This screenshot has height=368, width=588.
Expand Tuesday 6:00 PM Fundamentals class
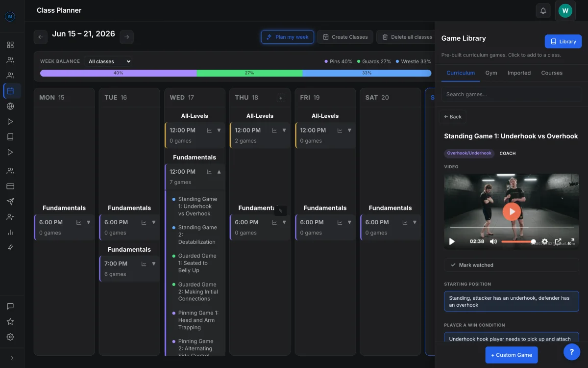pos(154,222)
